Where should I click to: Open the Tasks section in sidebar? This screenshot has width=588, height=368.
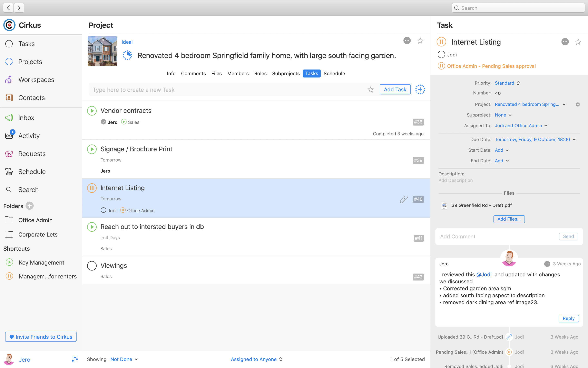[27, 44]
